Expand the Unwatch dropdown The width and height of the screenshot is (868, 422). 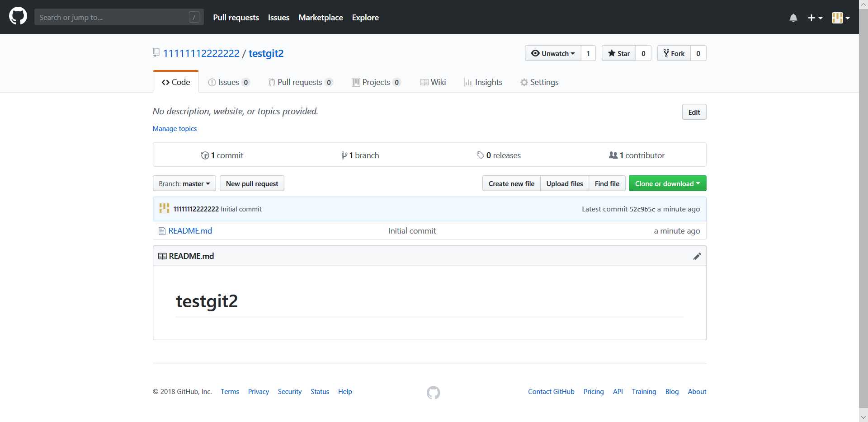click(553, 53)
